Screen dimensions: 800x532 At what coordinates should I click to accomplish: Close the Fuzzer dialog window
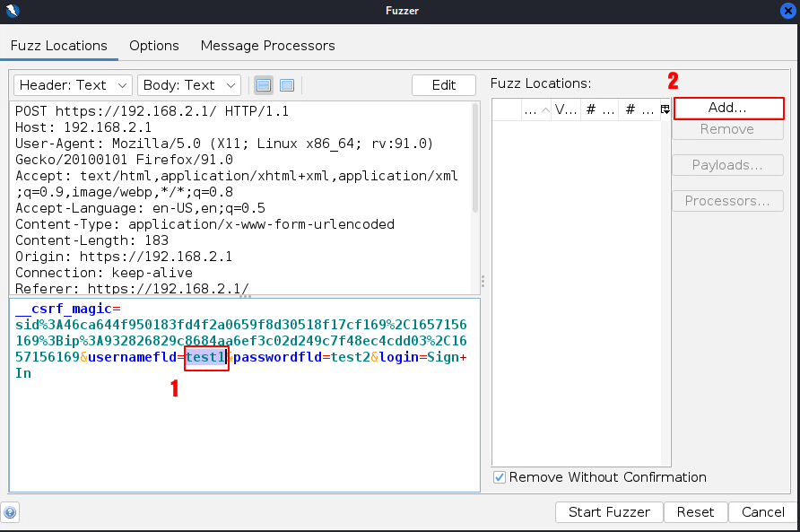pyautogui.click(x=787, y=11)
